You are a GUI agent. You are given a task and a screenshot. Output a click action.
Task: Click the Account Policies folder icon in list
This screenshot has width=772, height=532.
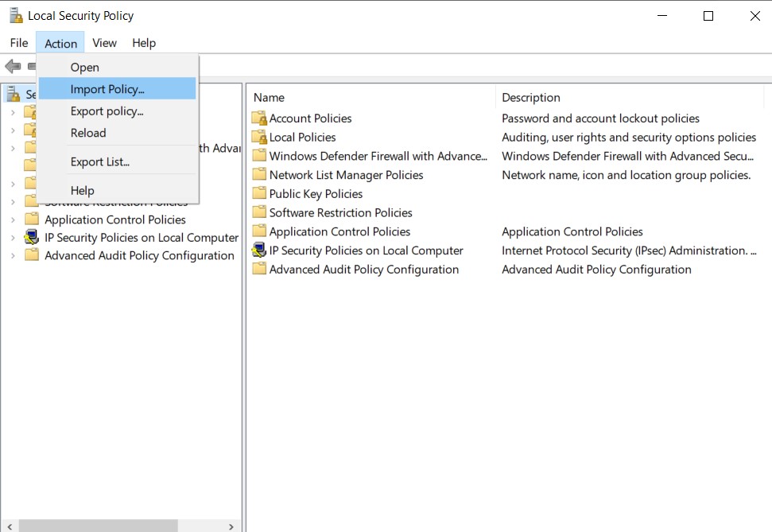[259, 118]
